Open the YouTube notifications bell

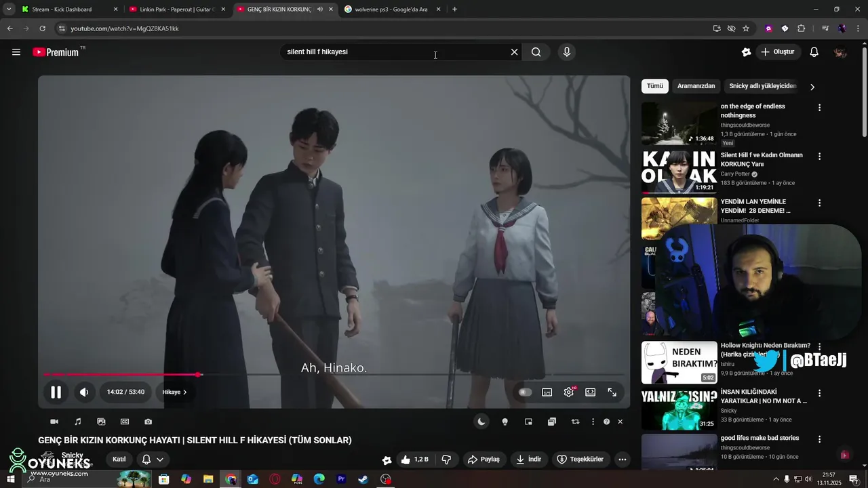click(x=814, y=52)
